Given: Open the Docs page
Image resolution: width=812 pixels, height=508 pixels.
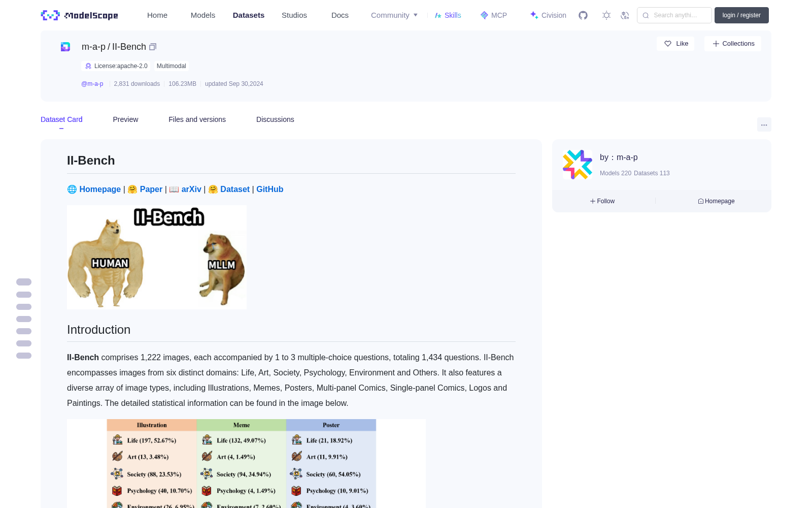Looking at the screenshot, I should click(x=340, y=15).
